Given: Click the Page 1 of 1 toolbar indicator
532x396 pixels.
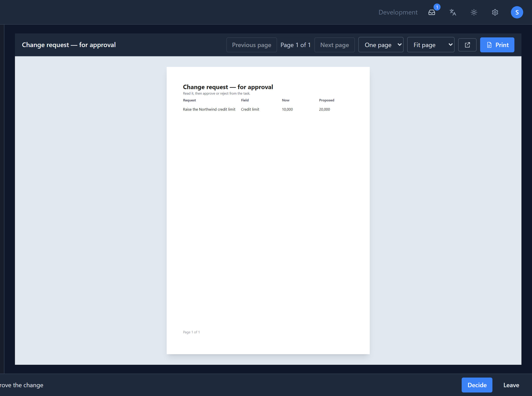Looking at the screenshot, I should (x=295, y=45).
